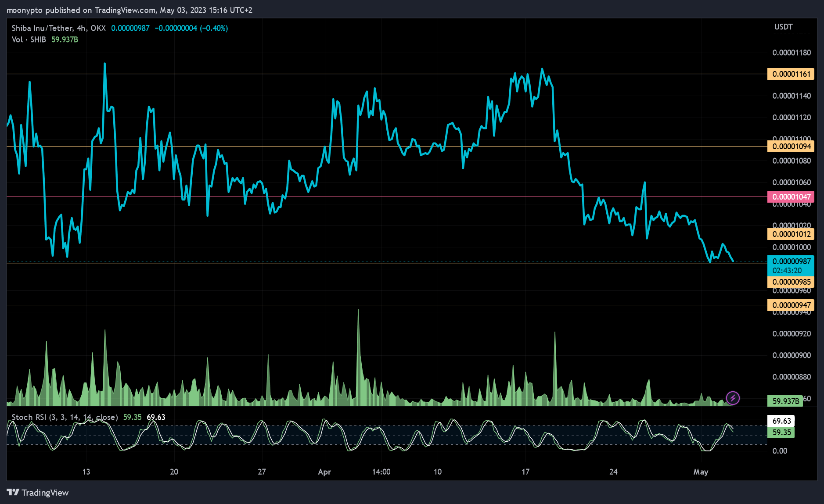The width and height of the screenshot is (824, 504).
Task: Click the 0.00000900 price axis tick
Action: [792, 355]
